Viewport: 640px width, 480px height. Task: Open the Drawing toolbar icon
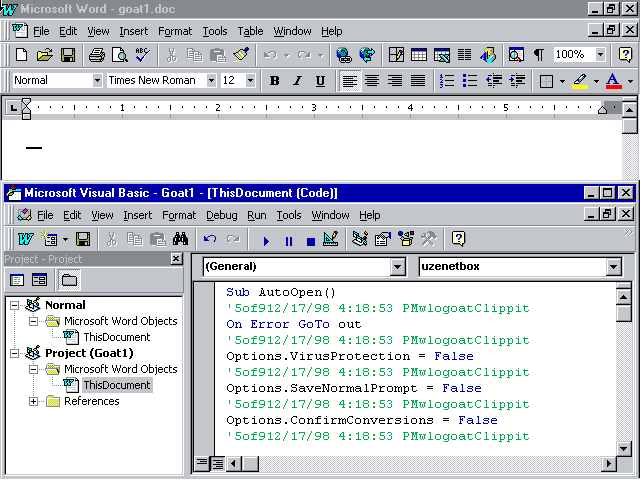[x=488, y=55]
